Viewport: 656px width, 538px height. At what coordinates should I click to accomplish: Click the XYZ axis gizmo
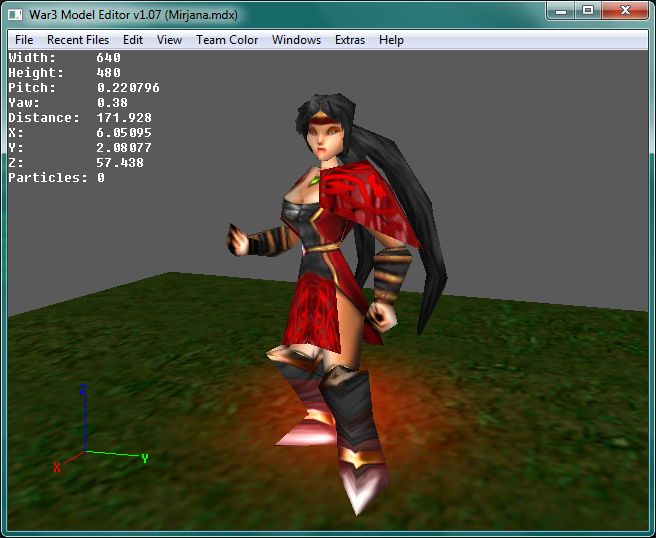pyautogui.click(x=100, y=429)
